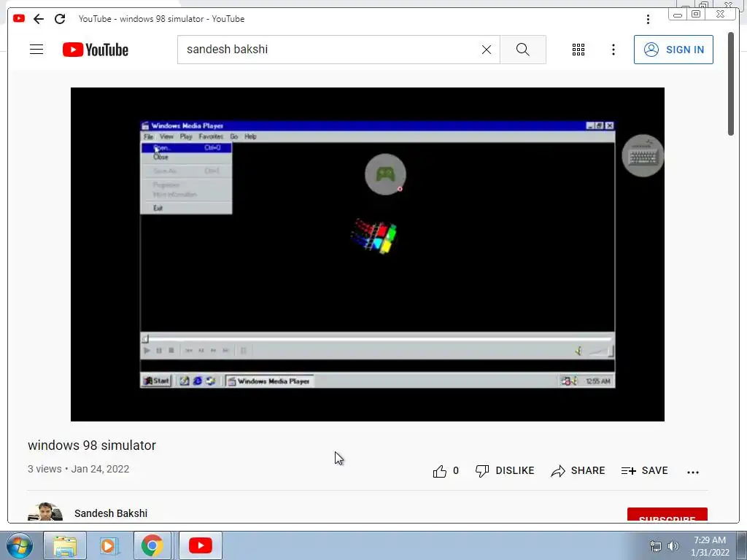Run search with the magnifier button
This screenshot has height=560, width=747.
pos(522,50)
